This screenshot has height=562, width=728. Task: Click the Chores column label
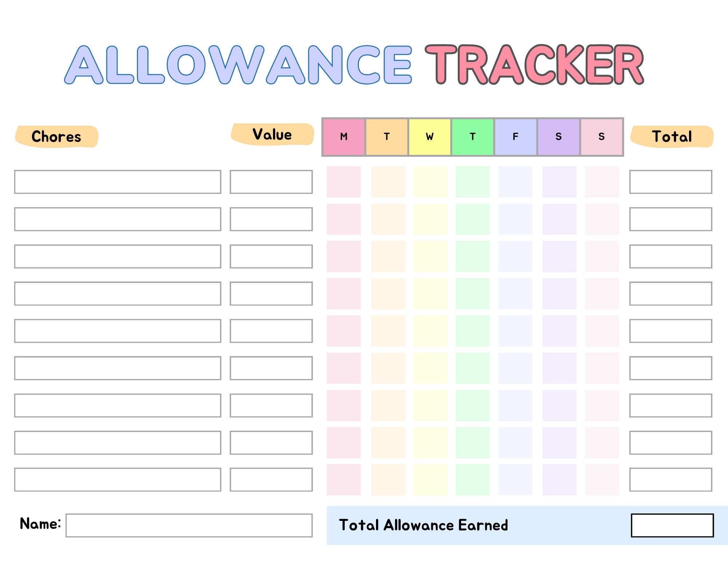click(56, 137)
